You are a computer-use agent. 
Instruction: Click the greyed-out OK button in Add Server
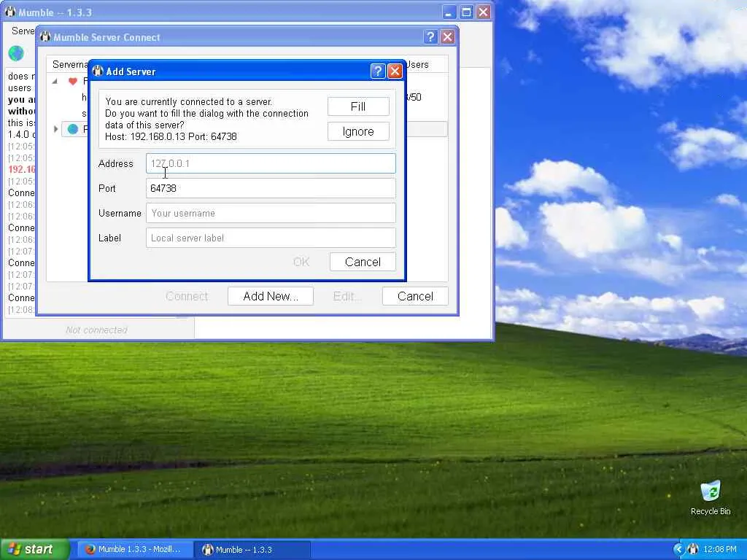tap(301, 262)
